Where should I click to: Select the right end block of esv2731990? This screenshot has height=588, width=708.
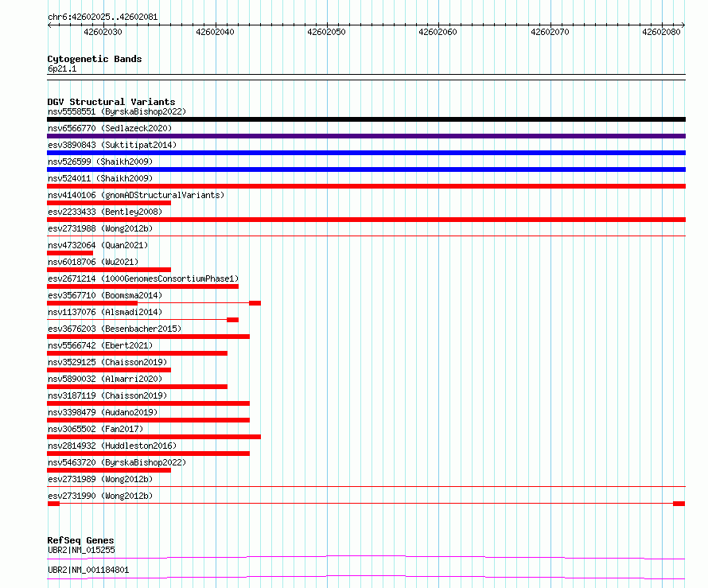679,504
